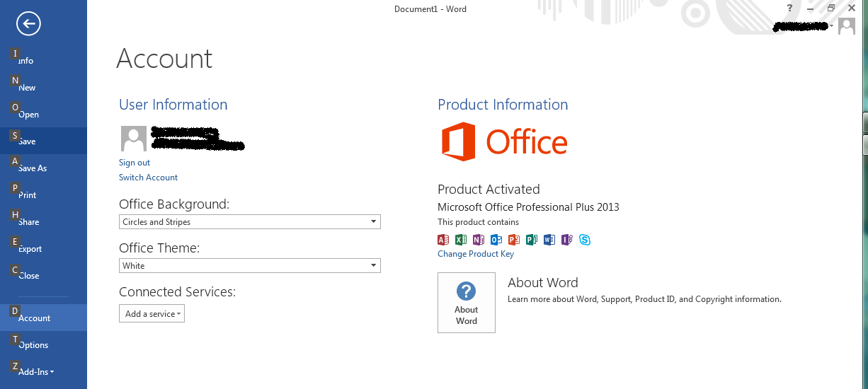868x389 pixels.
Task: Choose Save As in the sidebar
Action: click(x=43, y=168)
